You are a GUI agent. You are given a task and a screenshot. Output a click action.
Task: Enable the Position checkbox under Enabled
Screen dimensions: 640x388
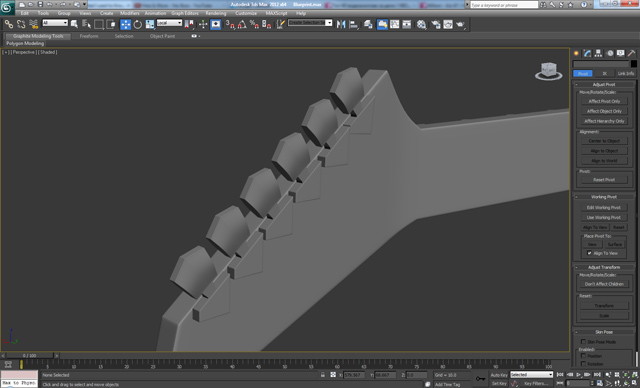(583, 356)
